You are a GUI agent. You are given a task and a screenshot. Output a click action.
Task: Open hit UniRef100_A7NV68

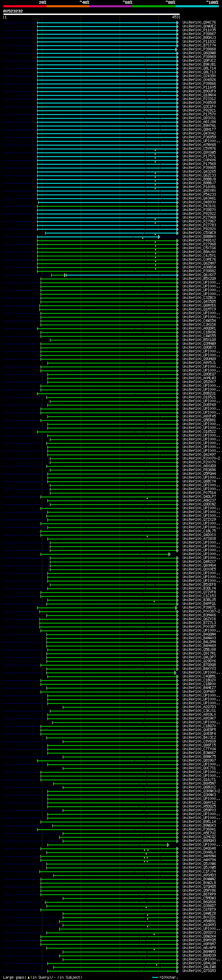tap(199, 145)
